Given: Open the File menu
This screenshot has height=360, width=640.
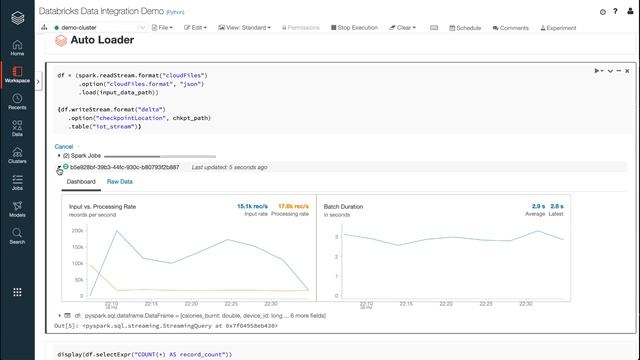Looking at the screenshot, I should click(162, 28).
